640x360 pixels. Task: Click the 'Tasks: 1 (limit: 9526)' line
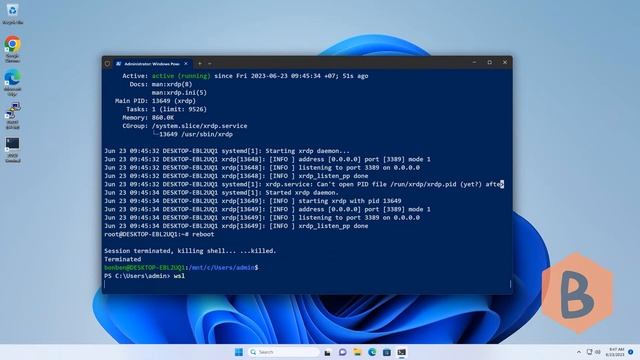point(167,109)
